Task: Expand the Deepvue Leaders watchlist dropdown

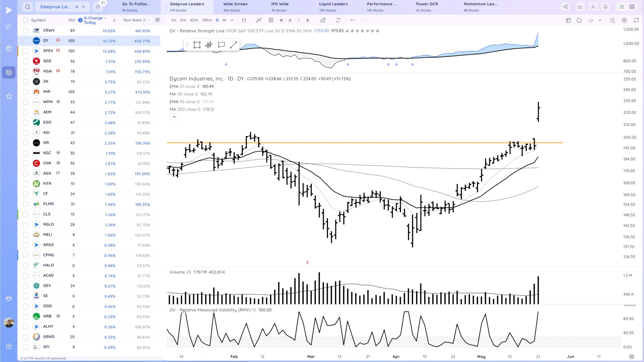Action: [x=84, y=7]
